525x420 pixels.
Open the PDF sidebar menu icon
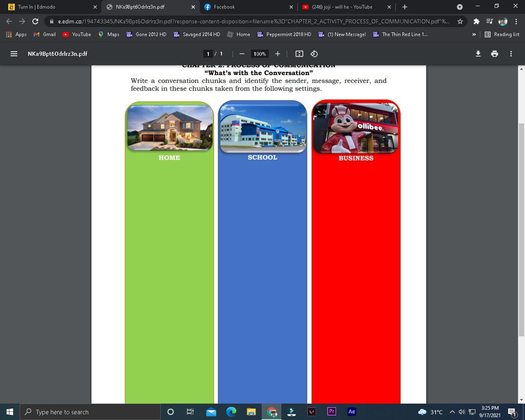pyautogui.click(x=14, y=54)
